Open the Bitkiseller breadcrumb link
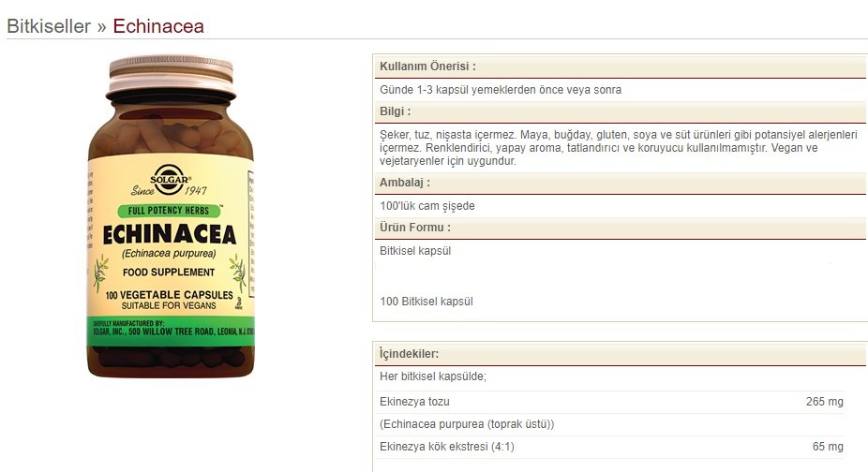This screenshot has width=868, height=472. 49,26
